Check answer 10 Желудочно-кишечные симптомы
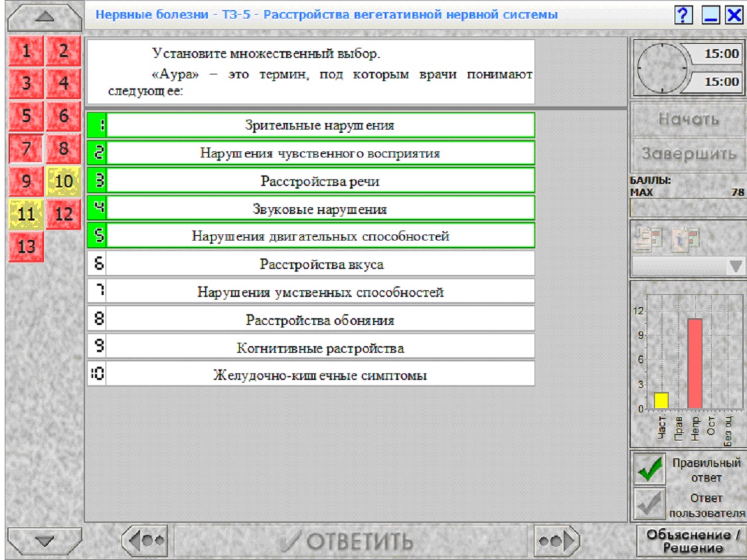This screenshot has width=747, height=560. tap(311, 375)
